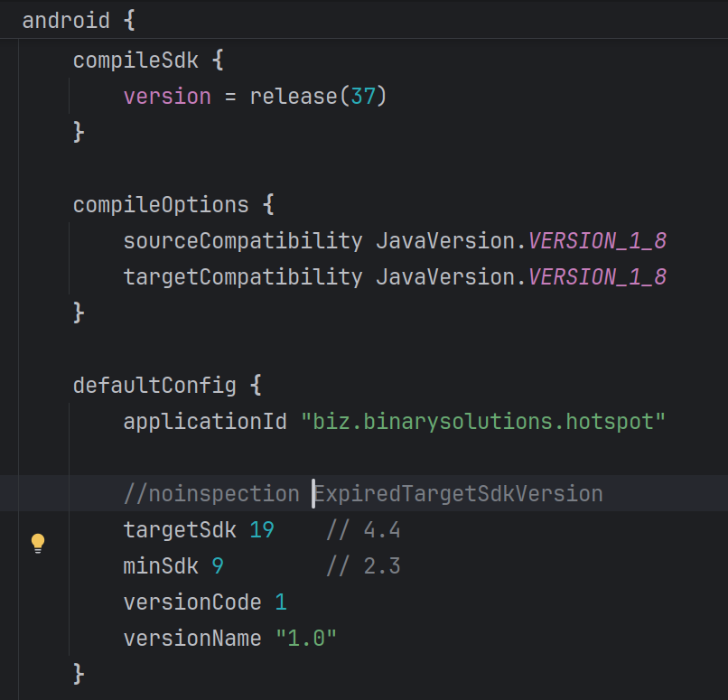Click the 'targetSdk' keyword
This screenshot has height=700, width=728.
coord(180,530)
